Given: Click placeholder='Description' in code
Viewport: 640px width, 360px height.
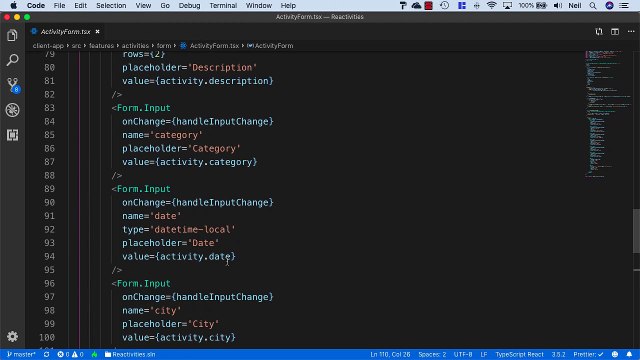Looking at the screenshot, I should (189, 67).
